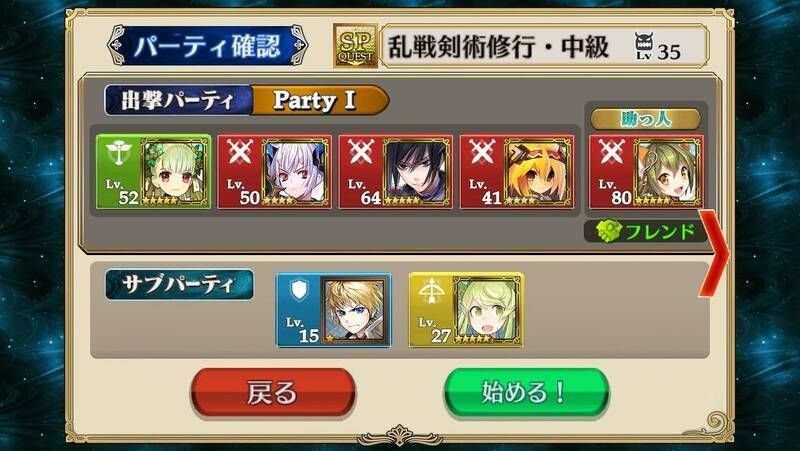Viewport: 800px width, 451px height.
Task: Click crossed swords icon on Lv. 50 card
Action: 240,152
